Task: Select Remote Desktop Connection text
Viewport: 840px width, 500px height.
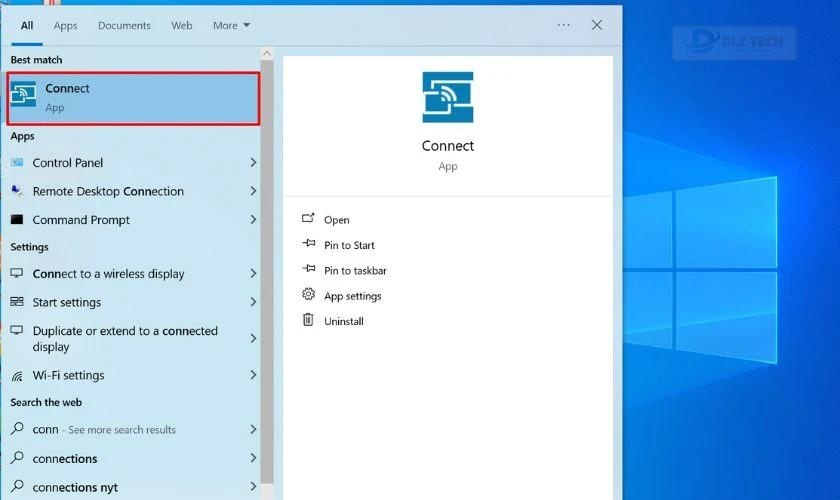Action: (x=108, y=191)
